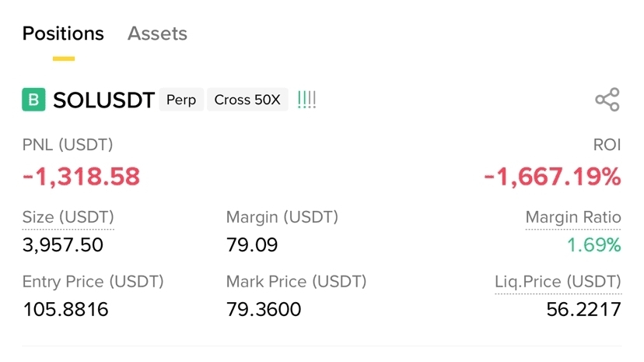Tap the PNL (USDT) label

[68, 145]
